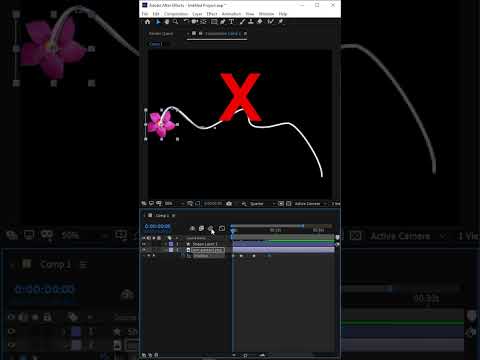Open the File menu
The height and width of the screenshot is (360, 480).
click(145, 14)
